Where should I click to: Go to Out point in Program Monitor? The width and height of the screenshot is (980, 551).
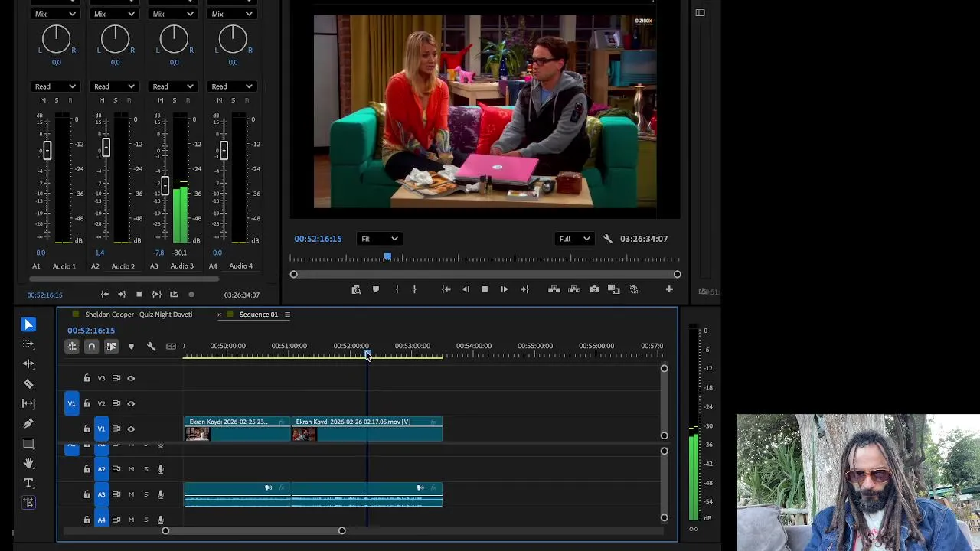524,289
